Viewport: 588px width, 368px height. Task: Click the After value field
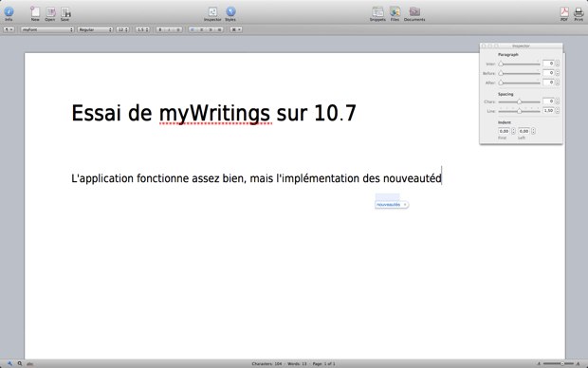point(548,83)
